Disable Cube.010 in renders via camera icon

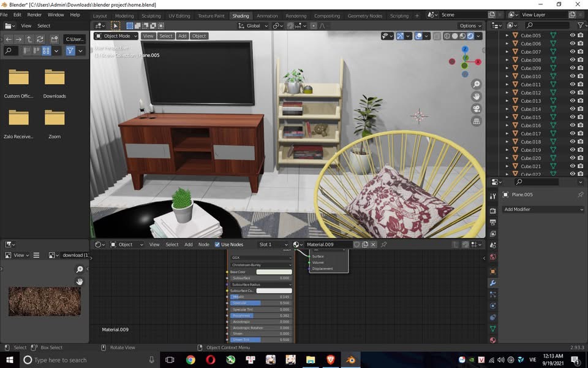click(x=581, y=76)
